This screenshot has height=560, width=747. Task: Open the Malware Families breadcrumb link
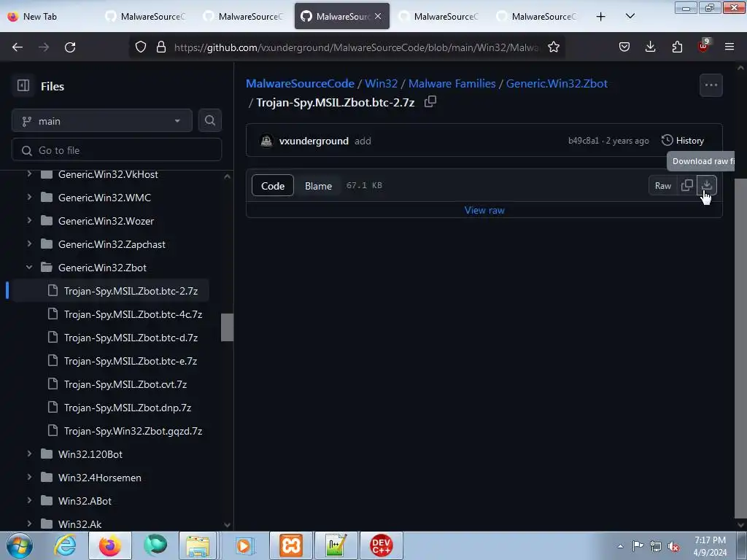click(452, 83)
